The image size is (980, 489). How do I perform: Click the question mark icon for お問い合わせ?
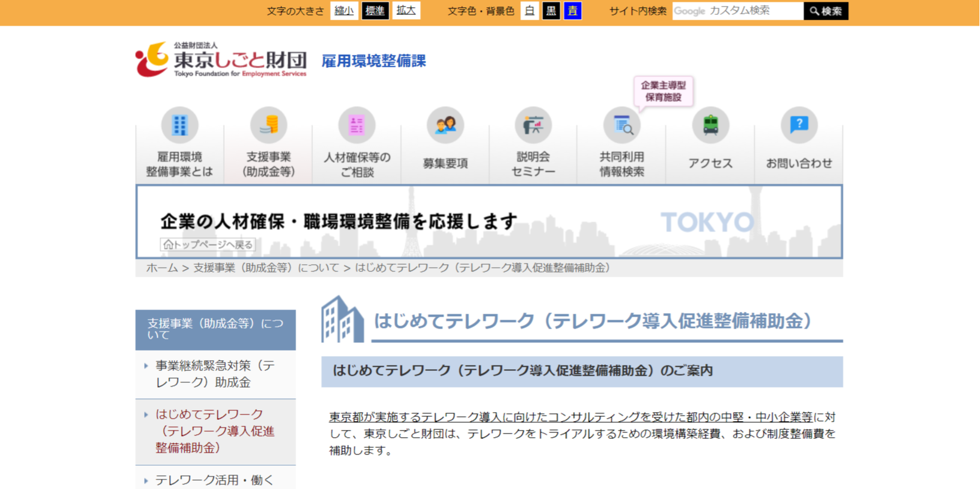click(x=799, y=125)
